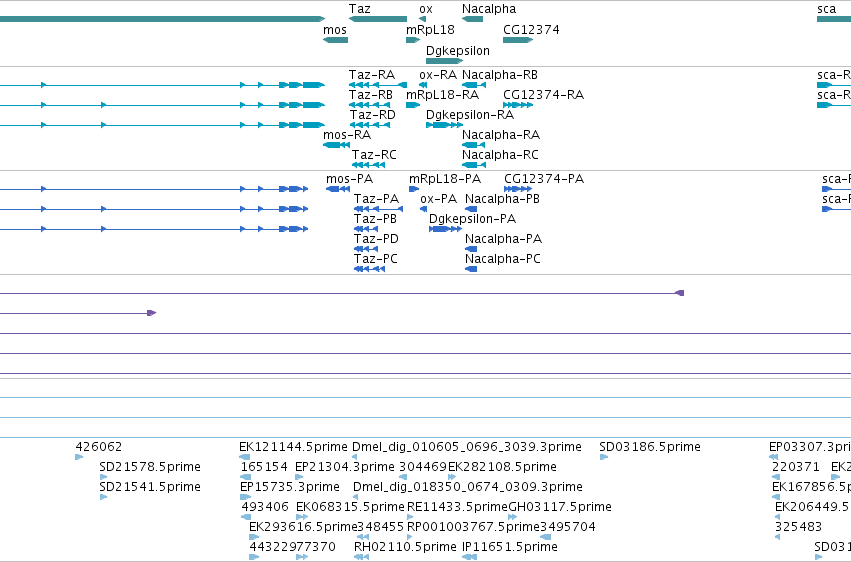The height and width of the screenshot is (562, 851).
Task: Pick the mos-RA transcript
Action: 347,135
